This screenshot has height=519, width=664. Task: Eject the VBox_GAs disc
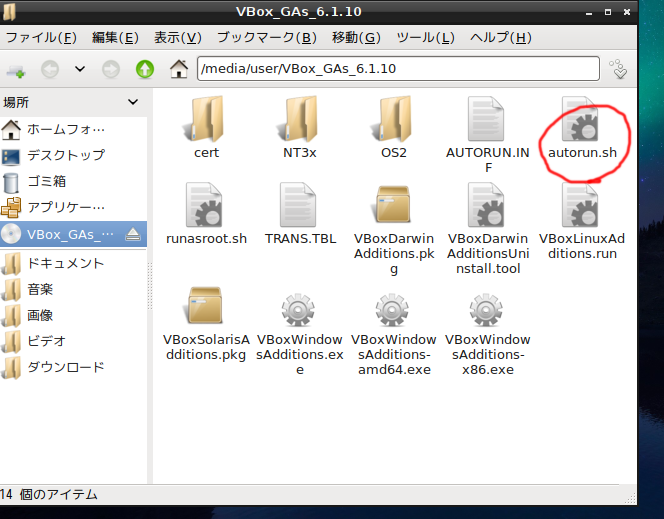click(133, 234)
